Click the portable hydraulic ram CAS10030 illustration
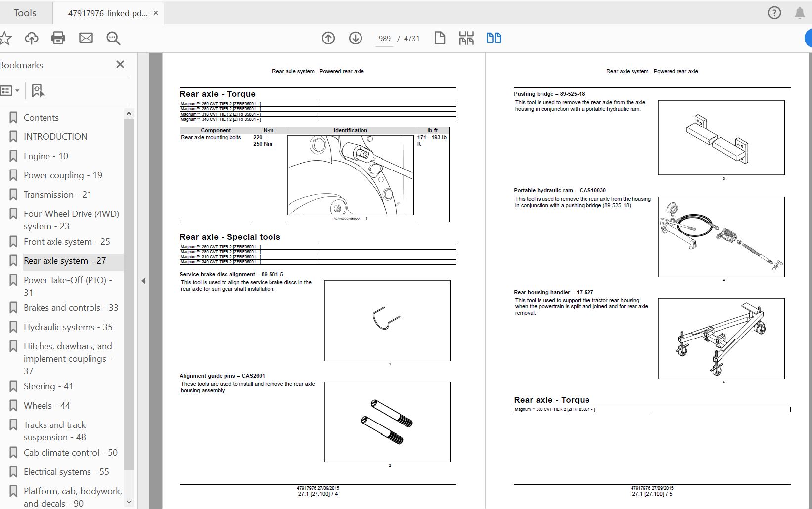 pos(722,237)
